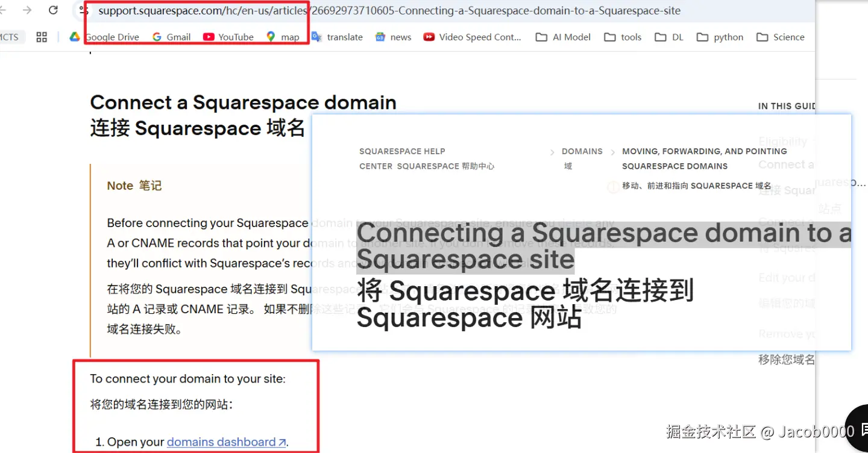Expand the Science bookmark folder
This screenshot has height=453, width=868.
pyautogui.click(x=780, y=37)
